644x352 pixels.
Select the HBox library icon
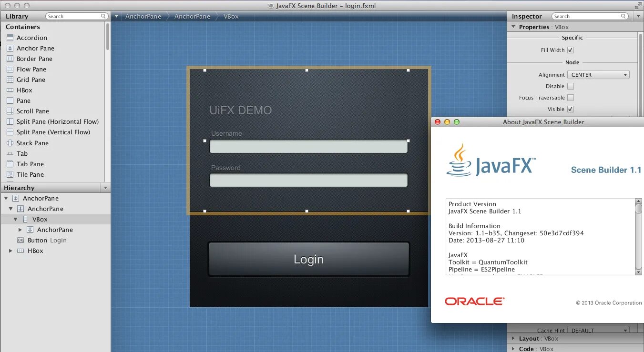tap(10, 90)
